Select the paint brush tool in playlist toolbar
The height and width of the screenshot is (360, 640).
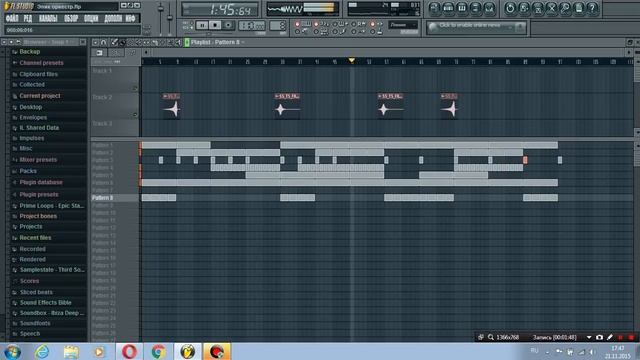click(x=122, y=42)
